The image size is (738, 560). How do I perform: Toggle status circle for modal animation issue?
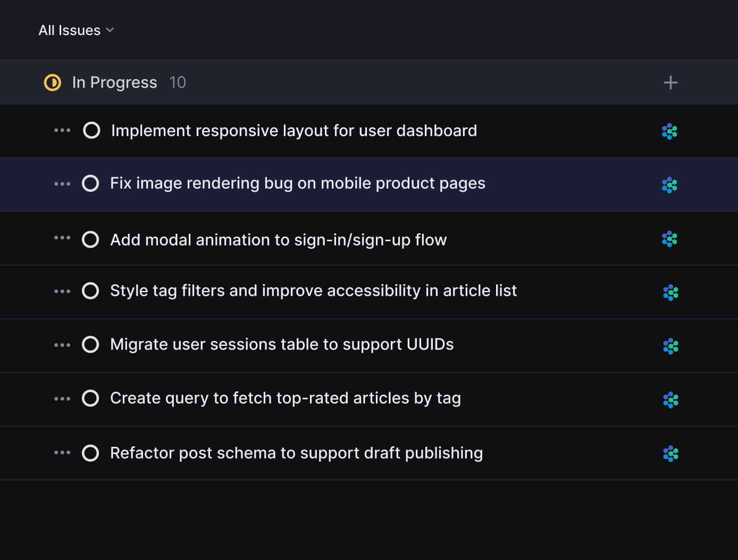(x=90, y=240)
